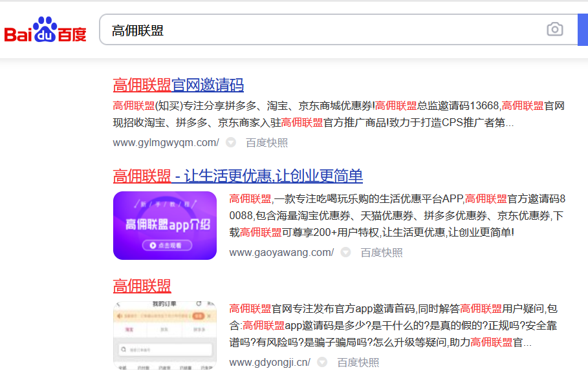
Task: Open result titled 高佣联盟官网邀请码
Action: click(x=178, y=85)
